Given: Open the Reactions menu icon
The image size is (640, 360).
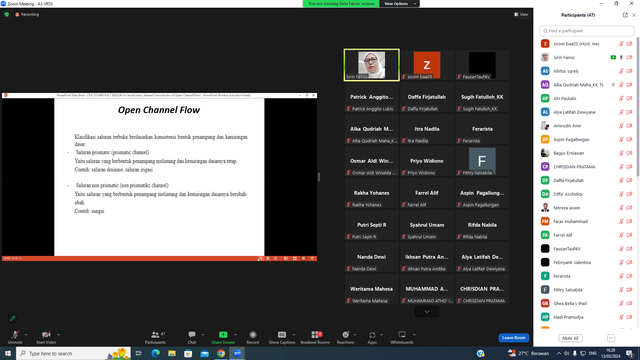Looking at the screenshot, I should click(x=345, y=335).
